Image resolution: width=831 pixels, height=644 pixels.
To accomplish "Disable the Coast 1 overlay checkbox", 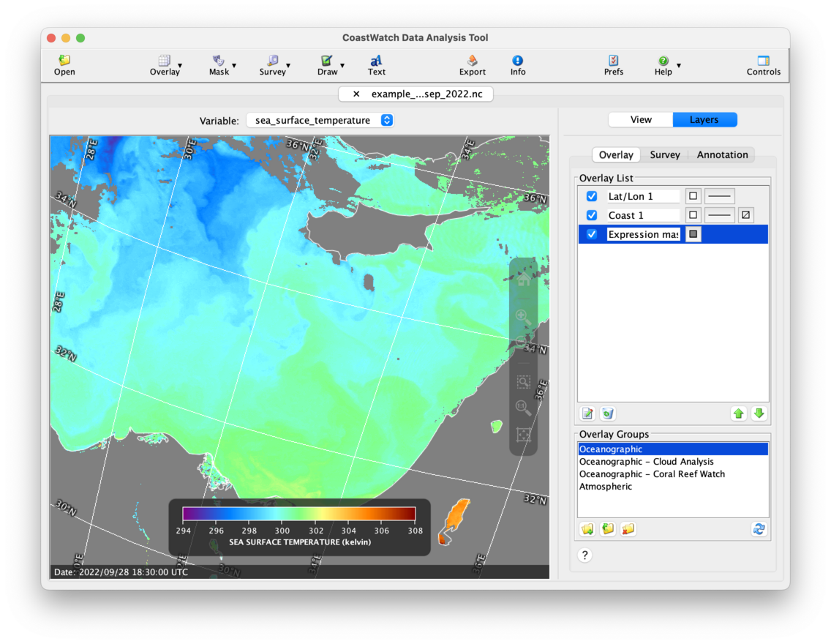I will point(592,215).
